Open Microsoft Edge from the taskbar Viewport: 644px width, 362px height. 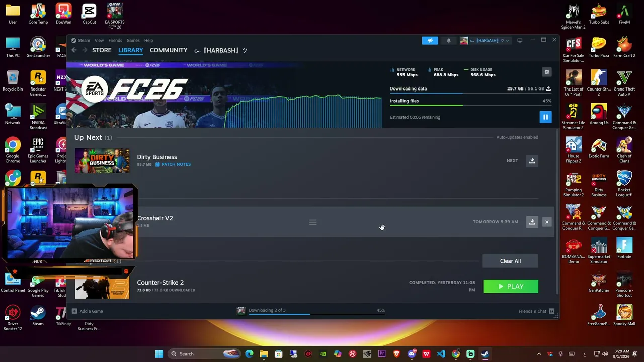[x=249, y=354]
